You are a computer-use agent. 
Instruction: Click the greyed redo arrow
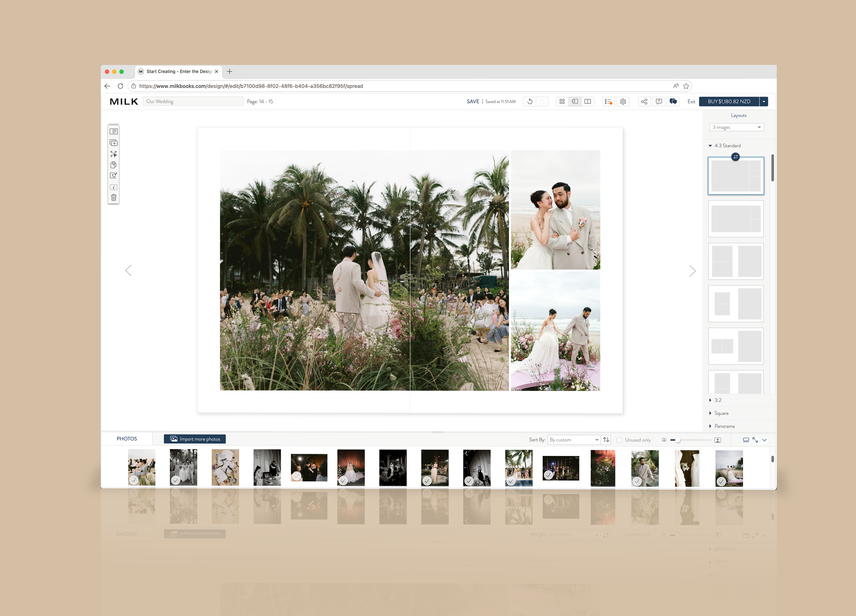[542, 102]
